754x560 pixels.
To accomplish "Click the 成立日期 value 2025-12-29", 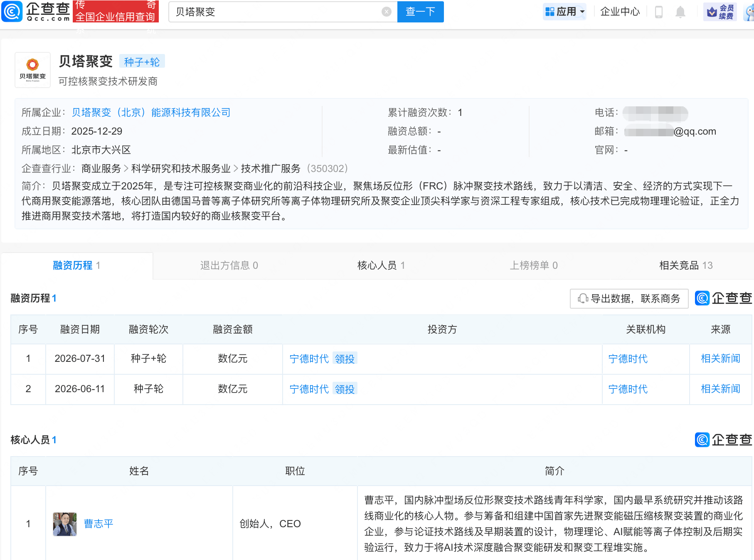I will click(97, 131).
